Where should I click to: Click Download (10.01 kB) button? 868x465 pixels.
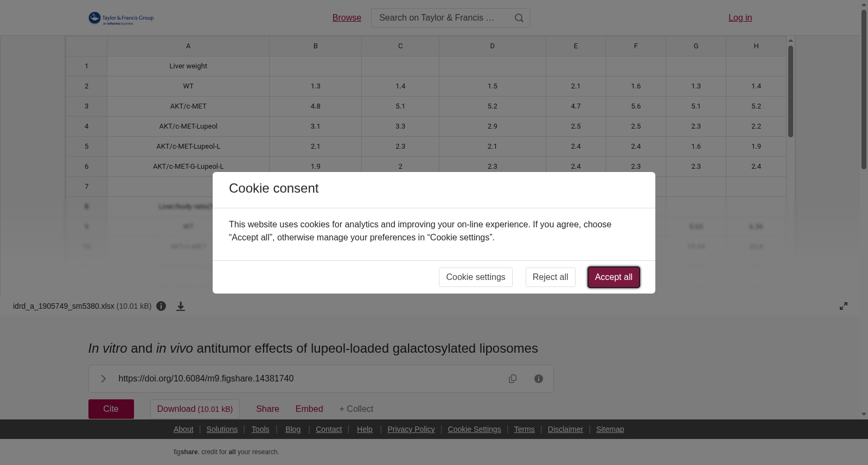[195, 409]
